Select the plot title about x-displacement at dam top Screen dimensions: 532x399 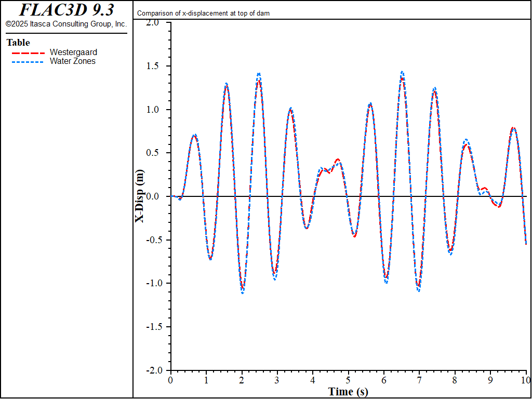(203, 14)
